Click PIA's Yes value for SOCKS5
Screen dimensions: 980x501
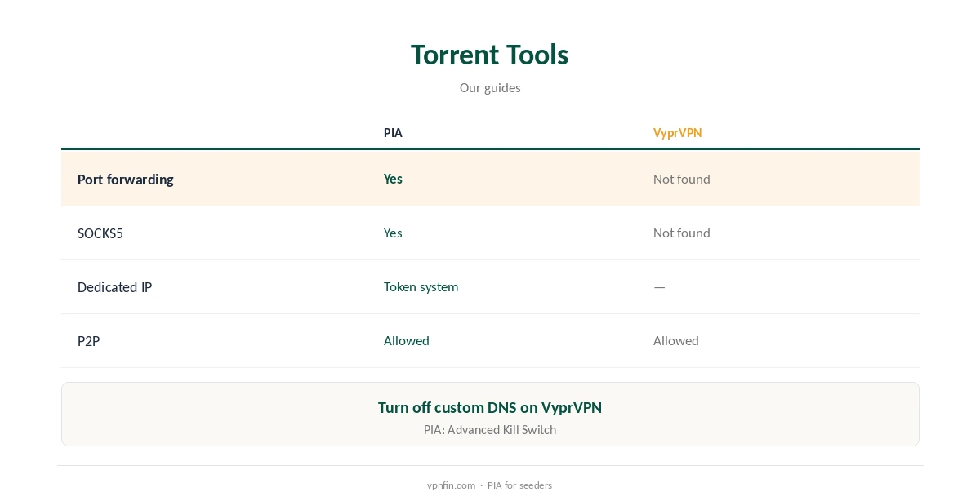pos(393,233)
